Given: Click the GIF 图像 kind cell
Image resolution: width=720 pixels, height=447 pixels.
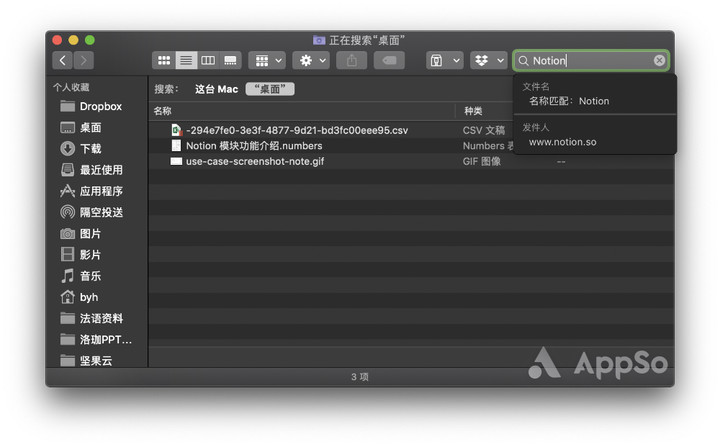Looking at the screenshot, I should [482, 161].
